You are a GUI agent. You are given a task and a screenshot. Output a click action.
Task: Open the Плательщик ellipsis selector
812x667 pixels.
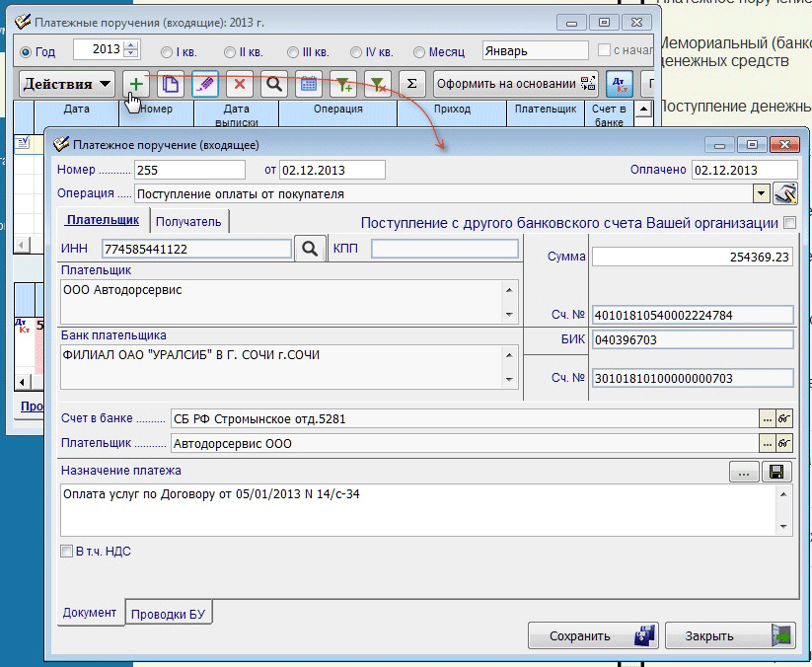click(x=767, y=443)
